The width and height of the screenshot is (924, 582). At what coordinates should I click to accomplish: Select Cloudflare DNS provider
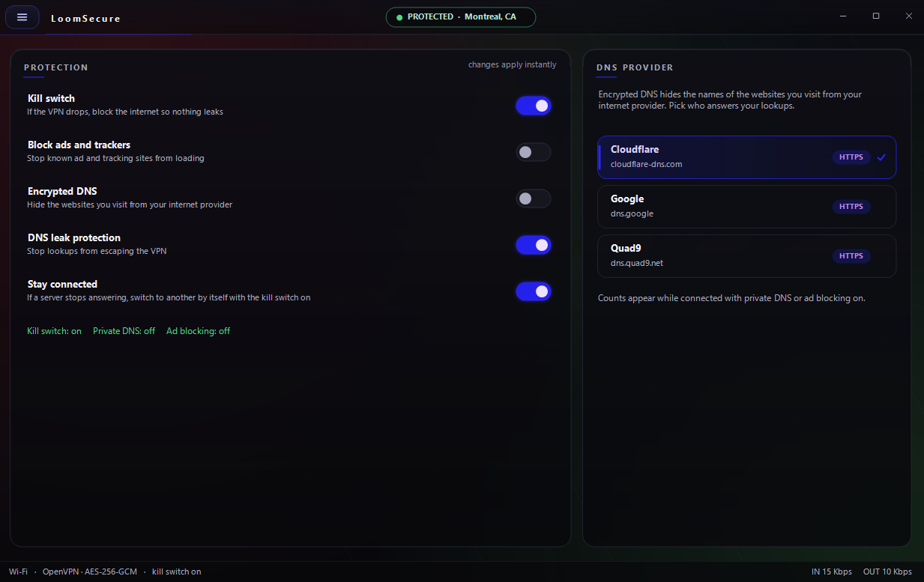pos(746,157)
